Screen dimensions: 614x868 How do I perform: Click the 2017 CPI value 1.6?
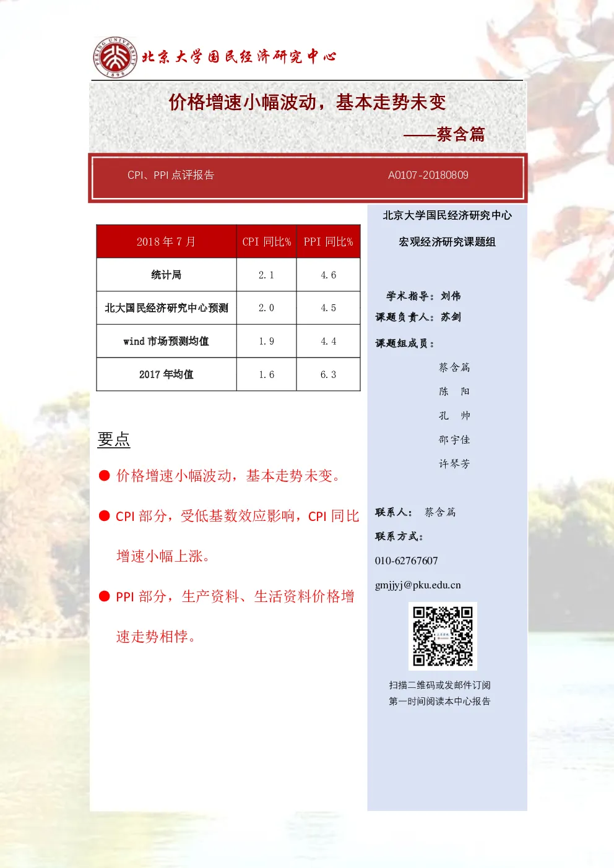coord(266,375)
